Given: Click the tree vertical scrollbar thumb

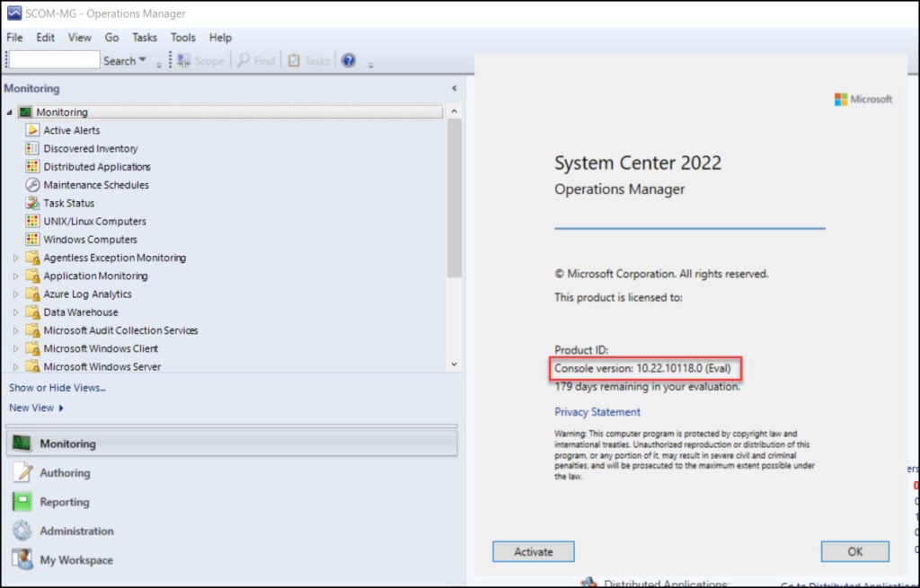Looking at the screenshot, I should coord(454,198).
